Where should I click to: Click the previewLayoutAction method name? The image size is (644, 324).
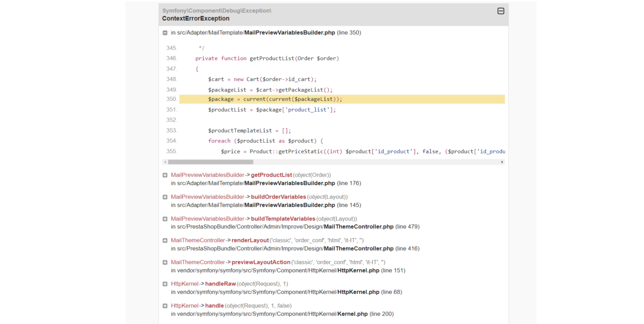pos(261,262)
